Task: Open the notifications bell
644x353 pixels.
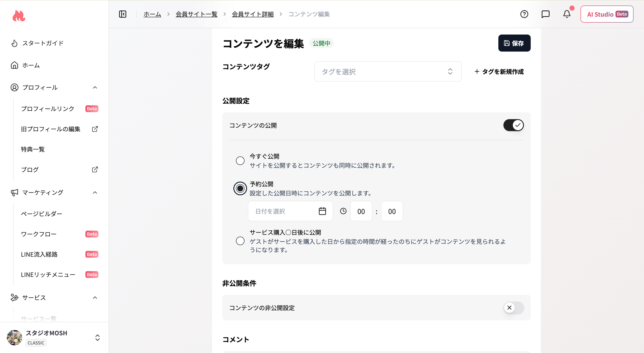Action: pyautogui.click(x=567, y=14)
